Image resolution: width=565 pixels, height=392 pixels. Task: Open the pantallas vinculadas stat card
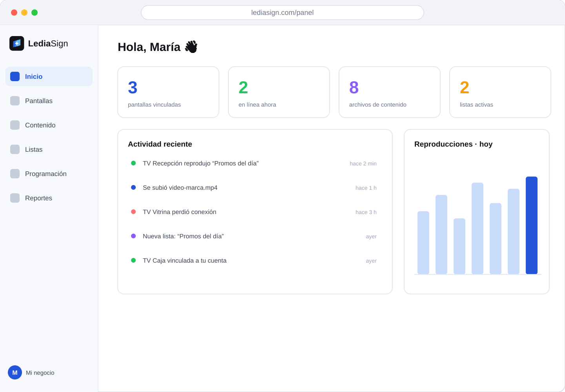click(x=168, y=92)
